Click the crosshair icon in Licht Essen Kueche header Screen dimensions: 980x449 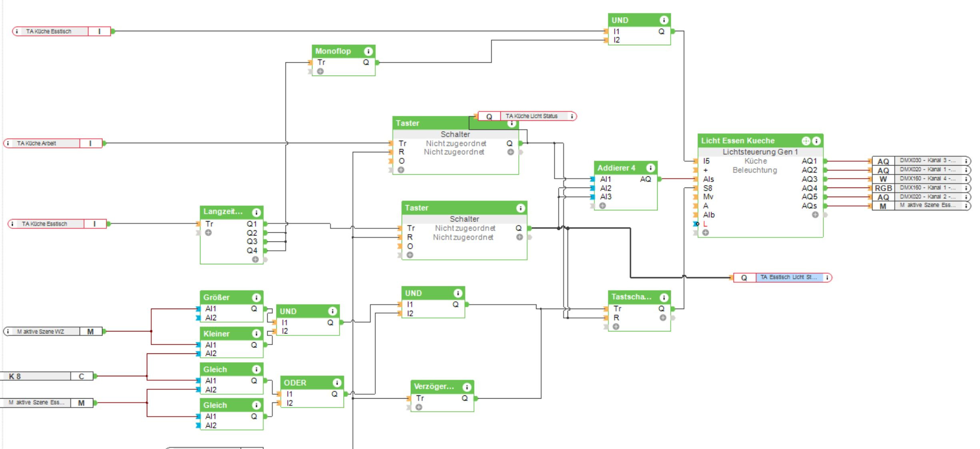tap(806, 141)
